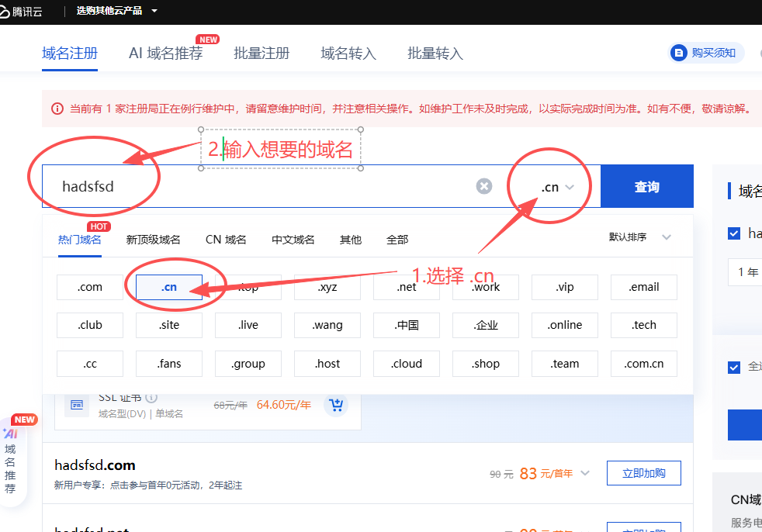Click the domain name input field
This screenshot has height=532, width=762.
[264, 187]
